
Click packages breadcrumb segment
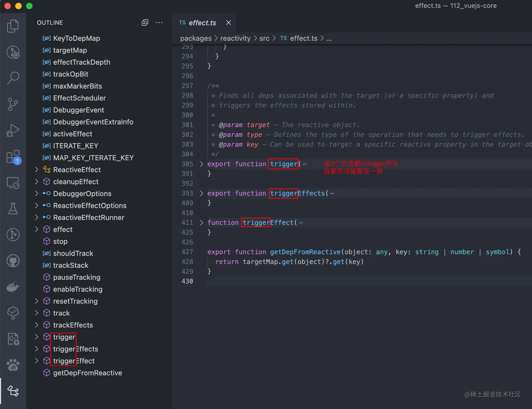coord(196,38)
